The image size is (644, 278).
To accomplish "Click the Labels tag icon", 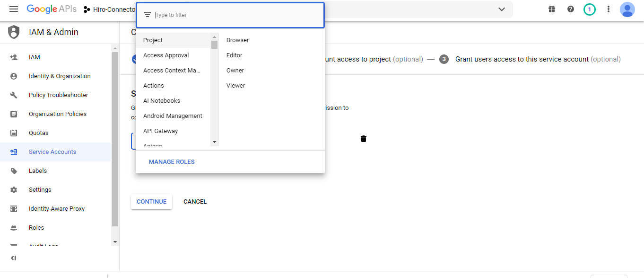I will coord(14,171).
